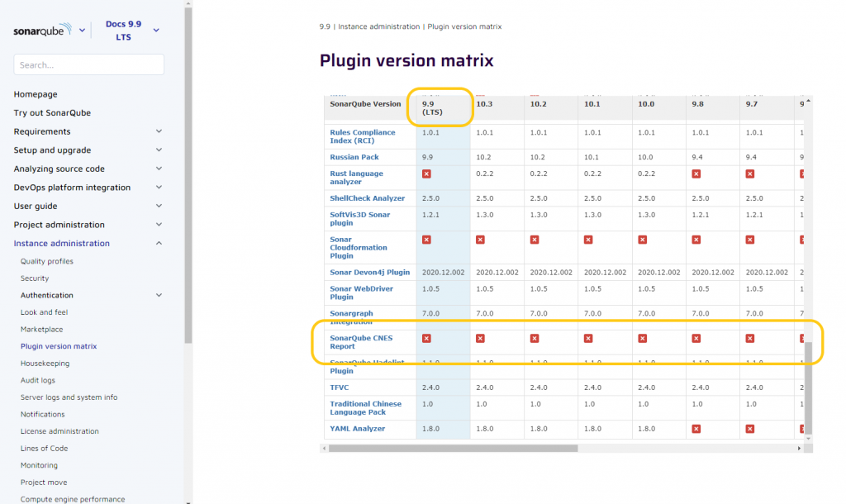Open Try out SonarQube page
This screenshot has width=846, height=504.
point(52,112)
